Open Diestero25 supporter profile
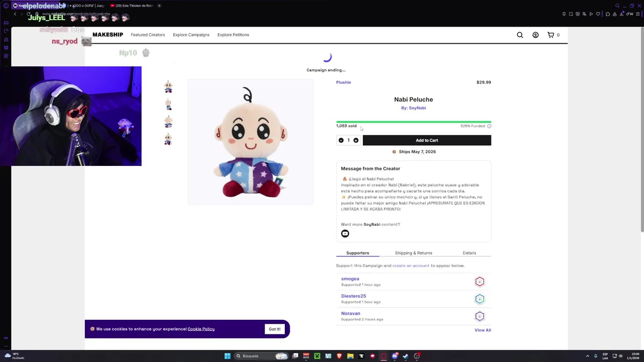This screenshot has width=644, height=362. tap(353, 296)
